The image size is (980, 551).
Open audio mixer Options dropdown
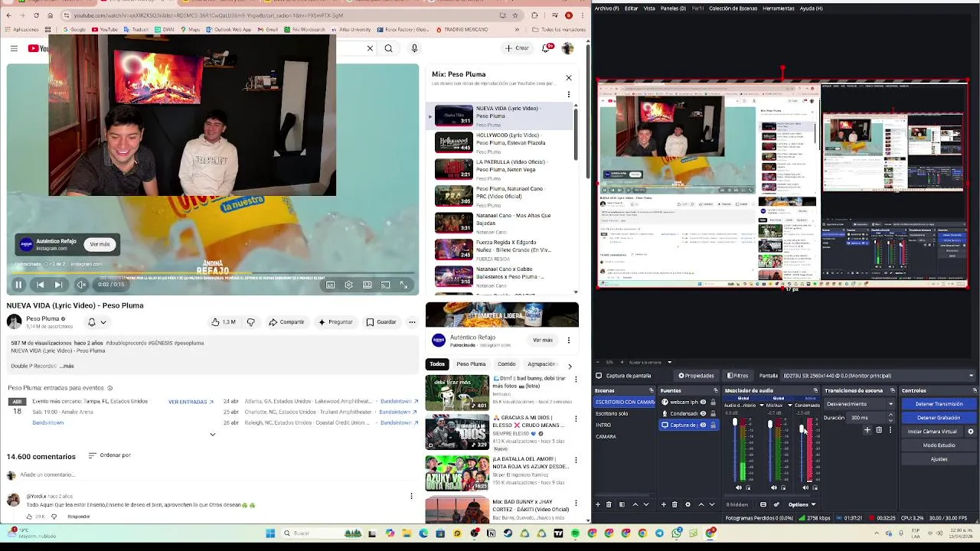(x=802, y=504)
